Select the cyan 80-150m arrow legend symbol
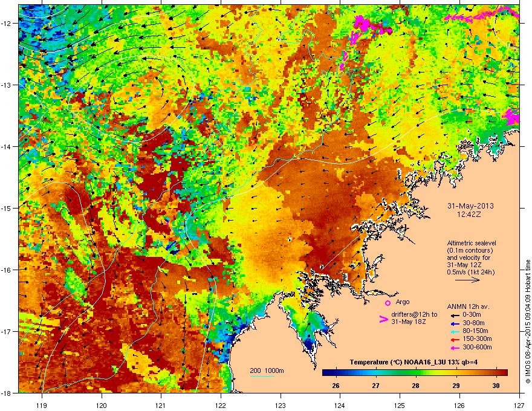532x411 pixels. (x=455, y=331)
